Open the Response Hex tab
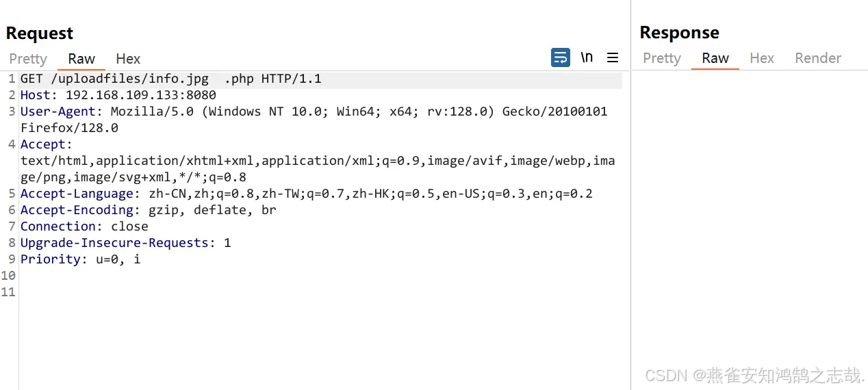Image resolution: width=868 pixels, height=390 pixels. (762, 58)
